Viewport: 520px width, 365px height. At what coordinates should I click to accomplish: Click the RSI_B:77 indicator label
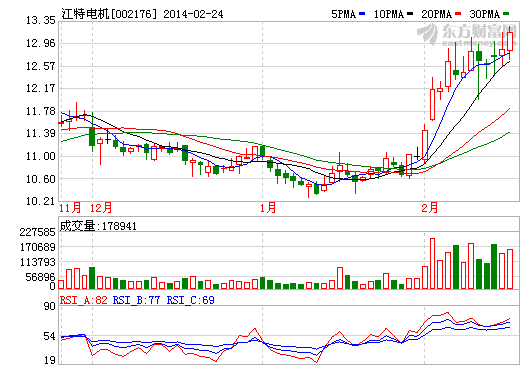137,300
